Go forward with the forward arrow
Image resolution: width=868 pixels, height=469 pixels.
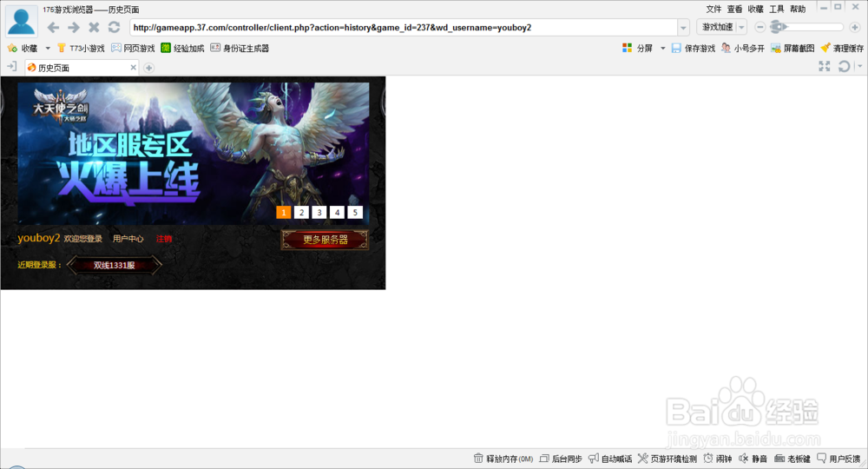point(74,27)
